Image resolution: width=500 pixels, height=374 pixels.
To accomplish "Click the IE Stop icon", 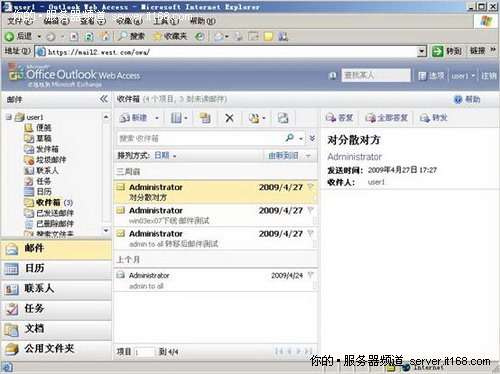I will click(74, 36).
